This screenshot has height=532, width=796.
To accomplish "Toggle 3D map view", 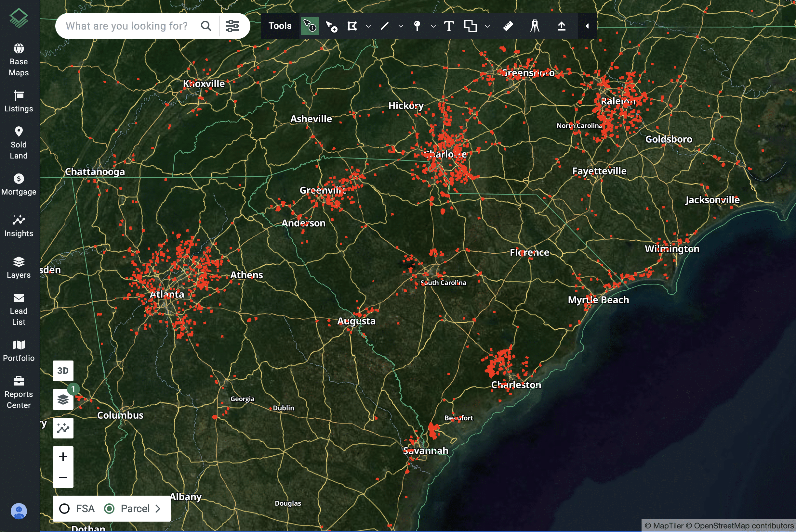I will (63, 371).
